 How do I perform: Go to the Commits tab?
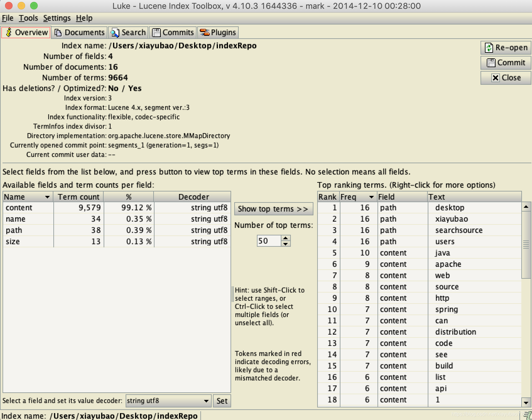(x=173, y=32)
